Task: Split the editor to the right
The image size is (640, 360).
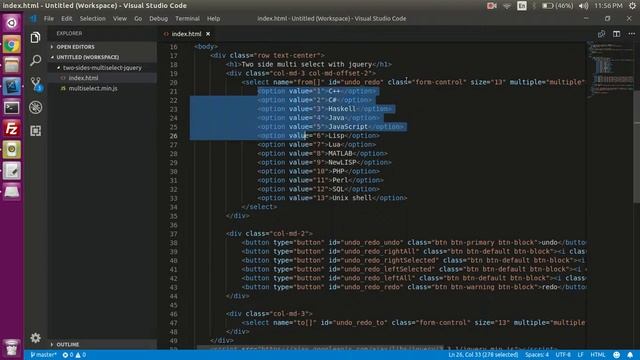Action: coord(616,34)
